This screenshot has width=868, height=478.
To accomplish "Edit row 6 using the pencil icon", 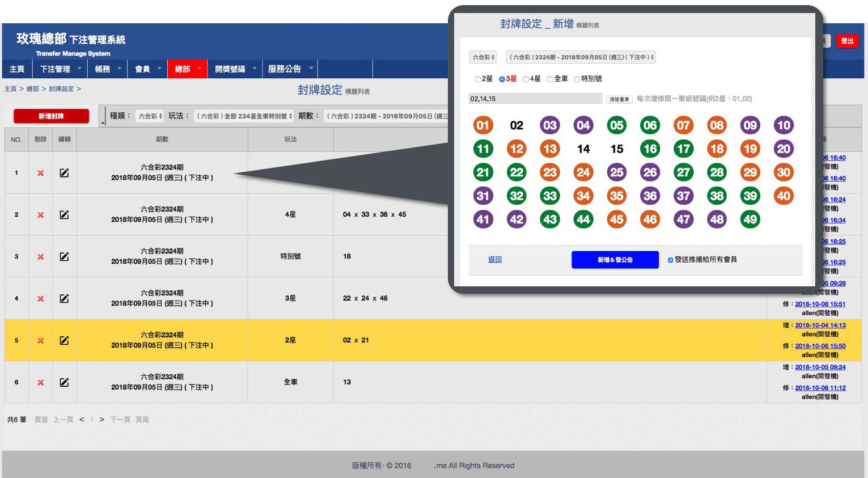I will [x=64, y=383].
